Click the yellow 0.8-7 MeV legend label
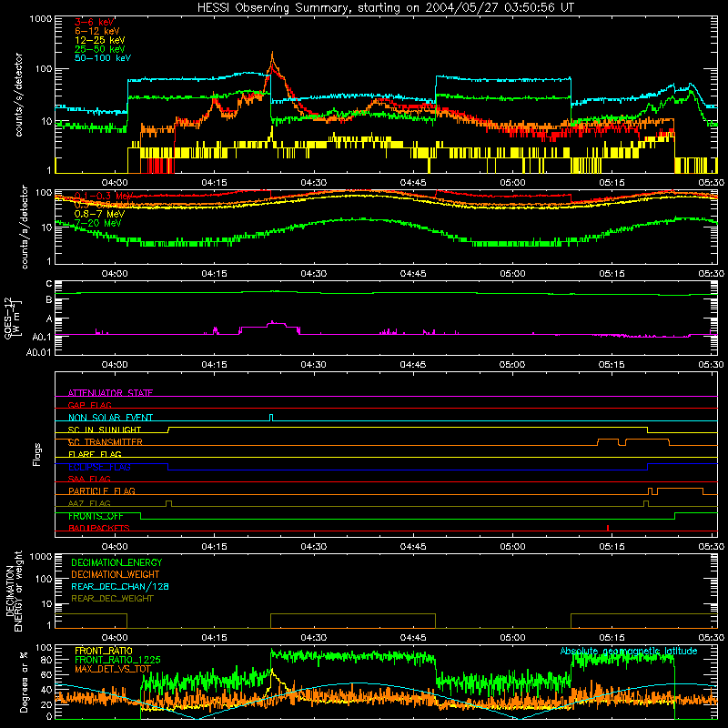Screen dimensions: 728x728 click(100, 214)
